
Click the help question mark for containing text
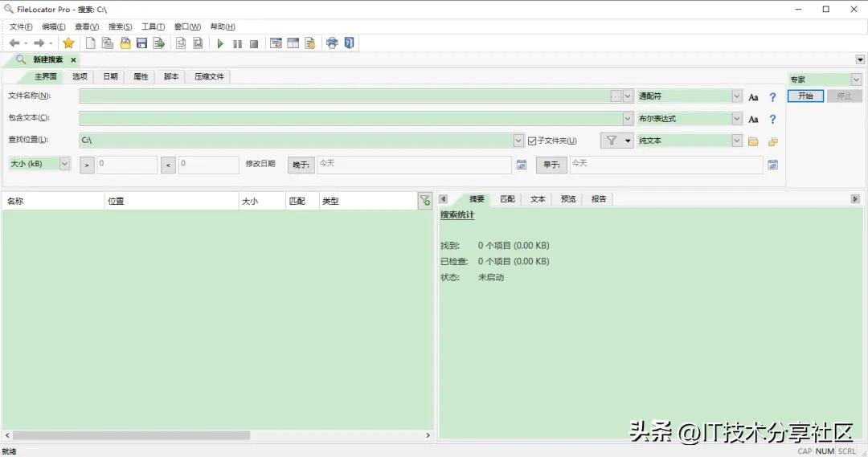click(773, 120)
